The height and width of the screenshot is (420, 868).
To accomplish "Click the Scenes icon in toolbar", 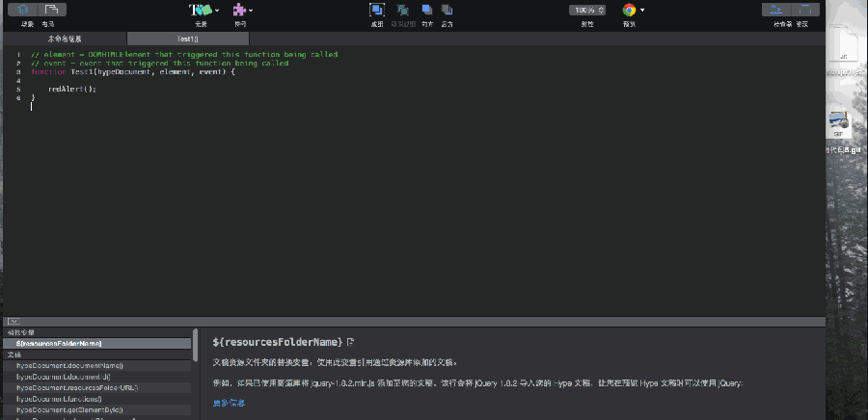I will [22, 10].
